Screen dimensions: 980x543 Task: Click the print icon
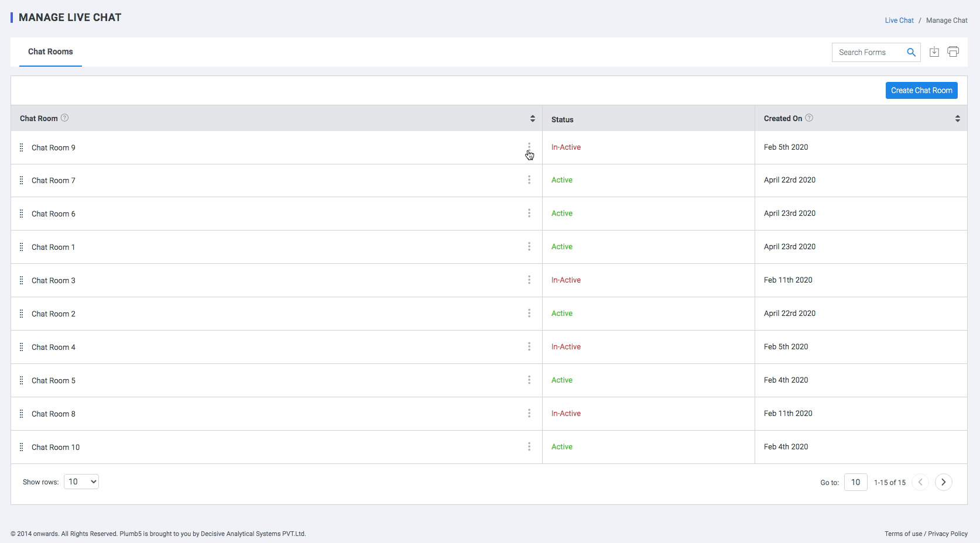pos(953,52)
